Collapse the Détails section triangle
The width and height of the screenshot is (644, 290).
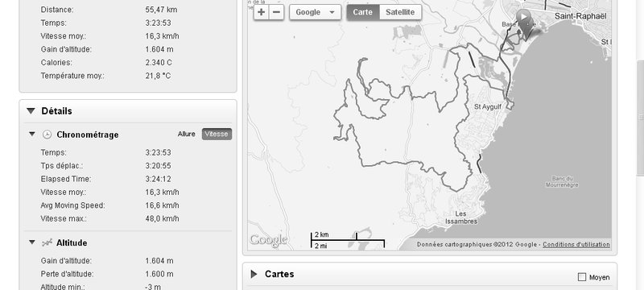click(x=31, y=111)
